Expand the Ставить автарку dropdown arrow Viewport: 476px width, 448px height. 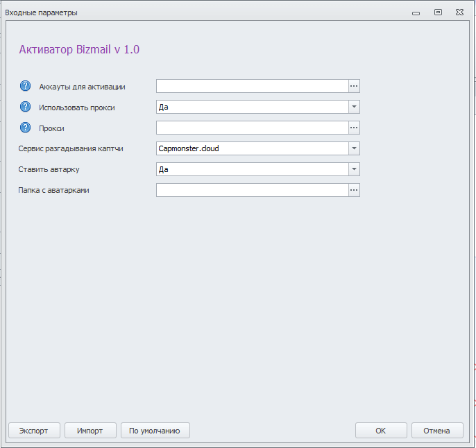pyautogui.click(x=354, y=169)
